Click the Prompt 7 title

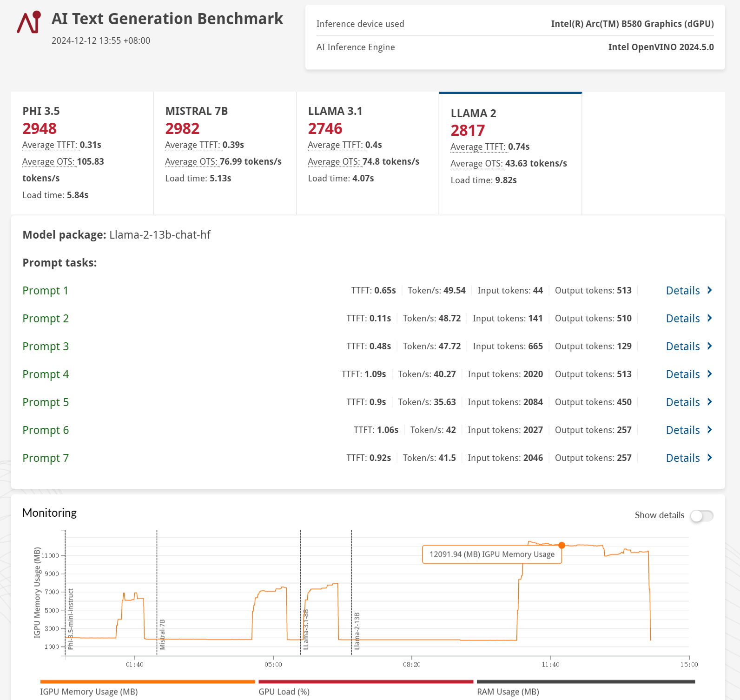(x=46, y=458)
